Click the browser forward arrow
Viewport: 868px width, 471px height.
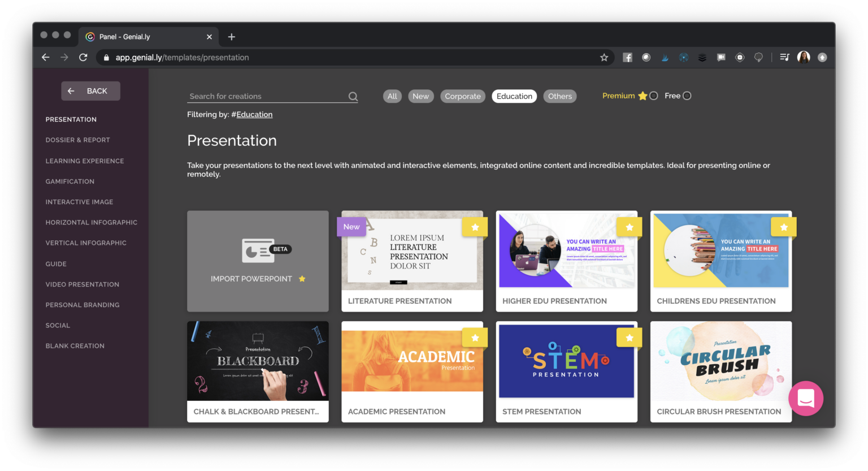point(64,57)
